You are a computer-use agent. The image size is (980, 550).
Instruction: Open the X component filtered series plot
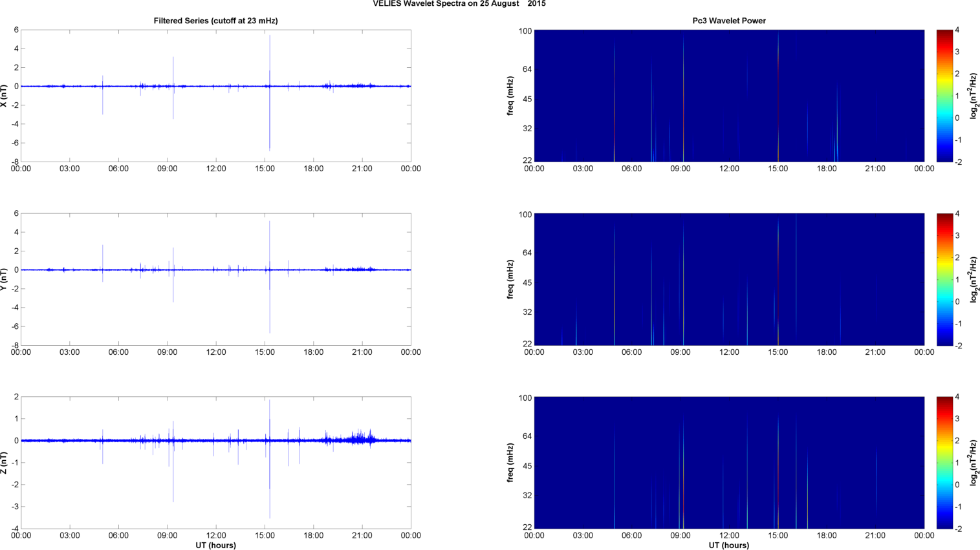[216, 96]
